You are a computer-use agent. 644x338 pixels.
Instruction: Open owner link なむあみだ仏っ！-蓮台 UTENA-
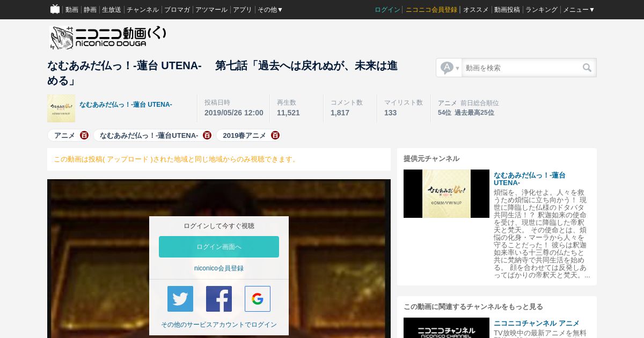pyautogui.click(x=126, y=105)
